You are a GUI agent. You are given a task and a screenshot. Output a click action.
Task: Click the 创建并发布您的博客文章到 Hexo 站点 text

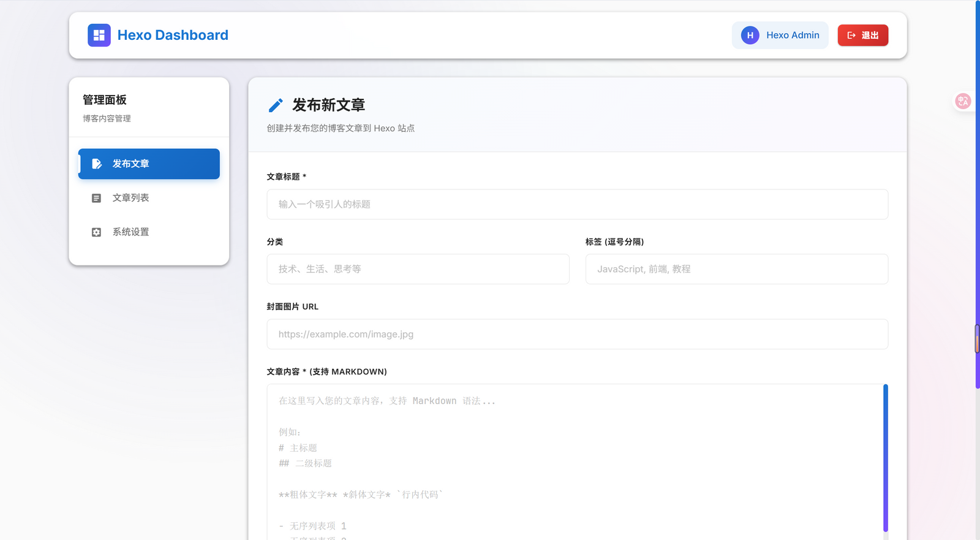pos(341,128)
